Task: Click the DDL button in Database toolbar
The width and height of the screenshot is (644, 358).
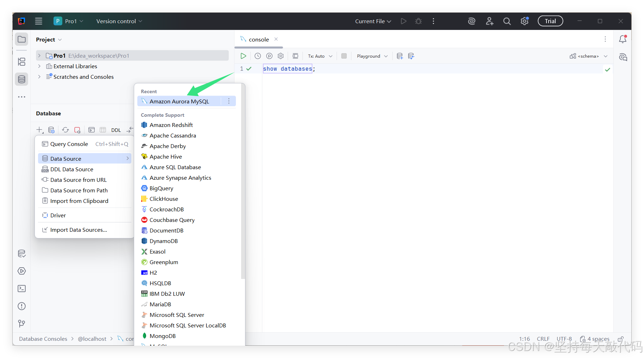Action: coord(116,130)
